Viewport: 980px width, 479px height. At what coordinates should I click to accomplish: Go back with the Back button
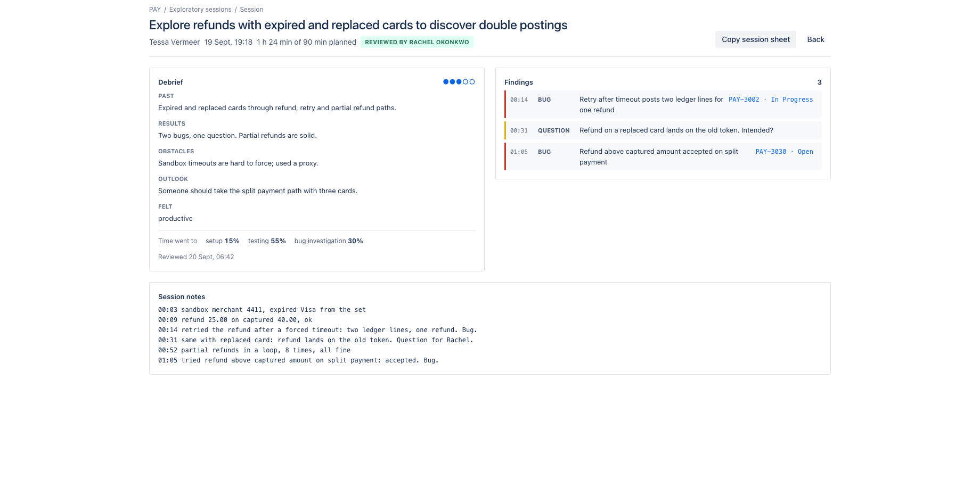point(815,39)
